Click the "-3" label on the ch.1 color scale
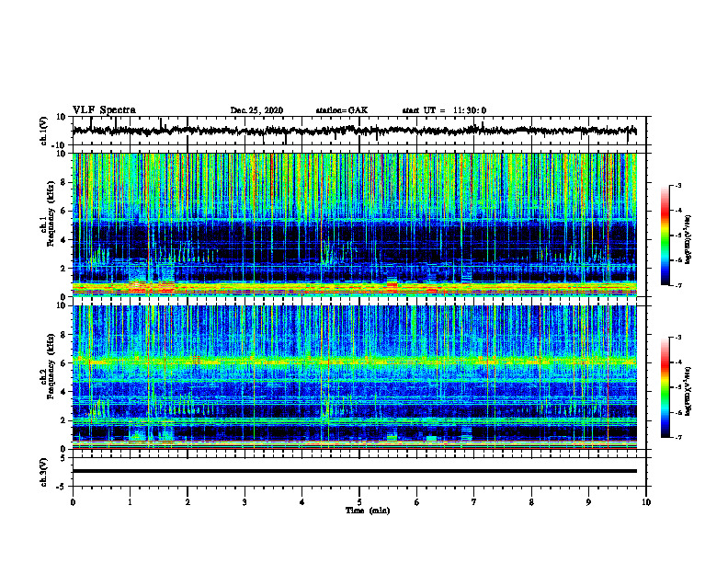 click(677, 186)
